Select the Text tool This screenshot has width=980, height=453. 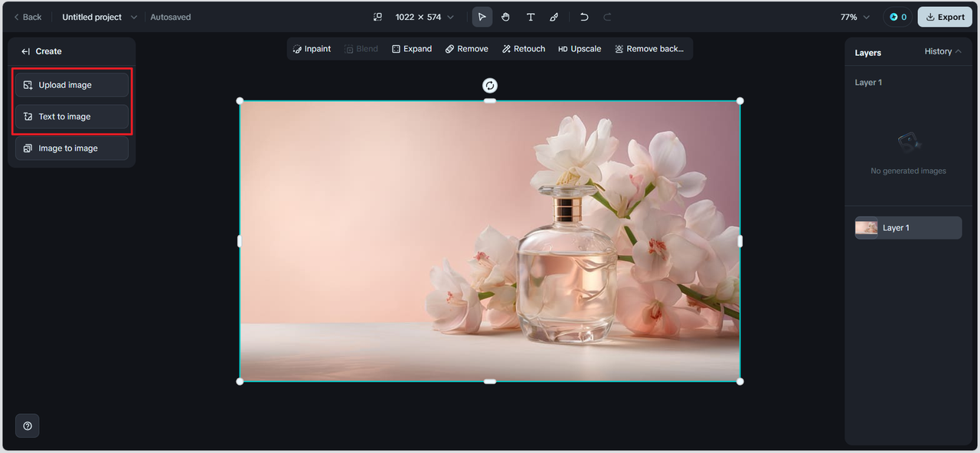pos(530,17)
